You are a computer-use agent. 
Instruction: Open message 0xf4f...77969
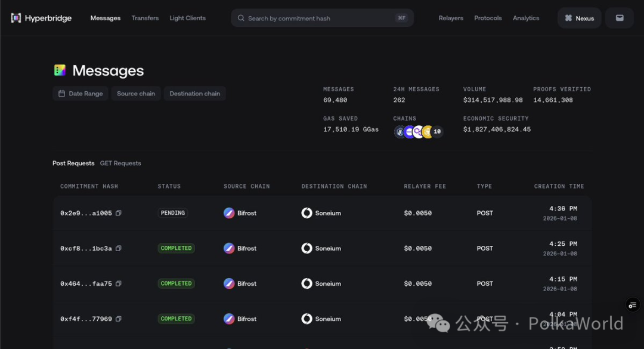coord(86,319)
